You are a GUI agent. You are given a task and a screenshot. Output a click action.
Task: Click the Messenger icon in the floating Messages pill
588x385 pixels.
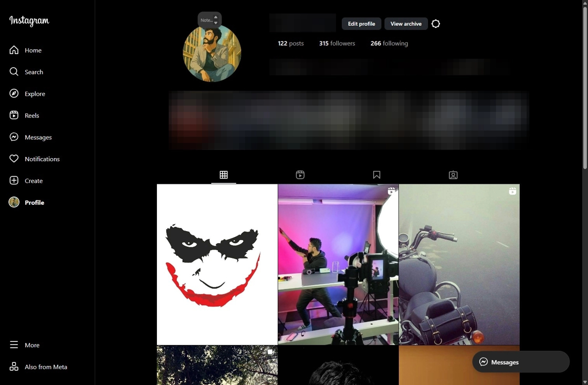(484, 362)
